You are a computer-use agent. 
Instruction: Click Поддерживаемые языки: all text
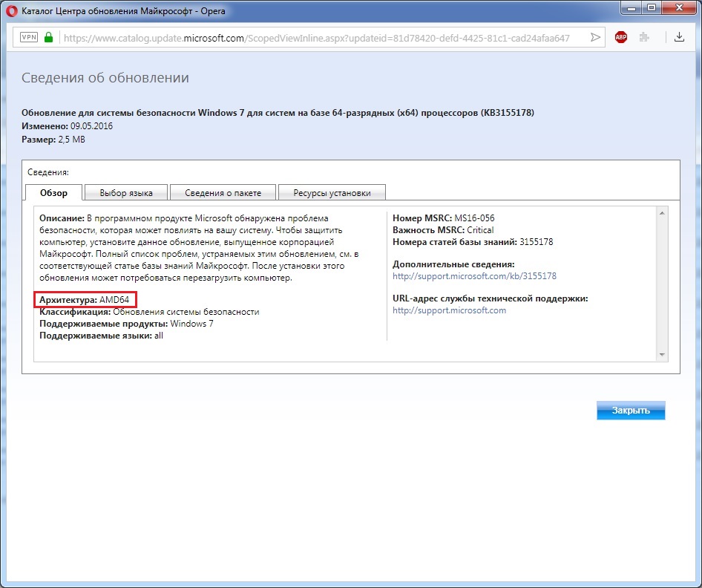tap(101, 336)
